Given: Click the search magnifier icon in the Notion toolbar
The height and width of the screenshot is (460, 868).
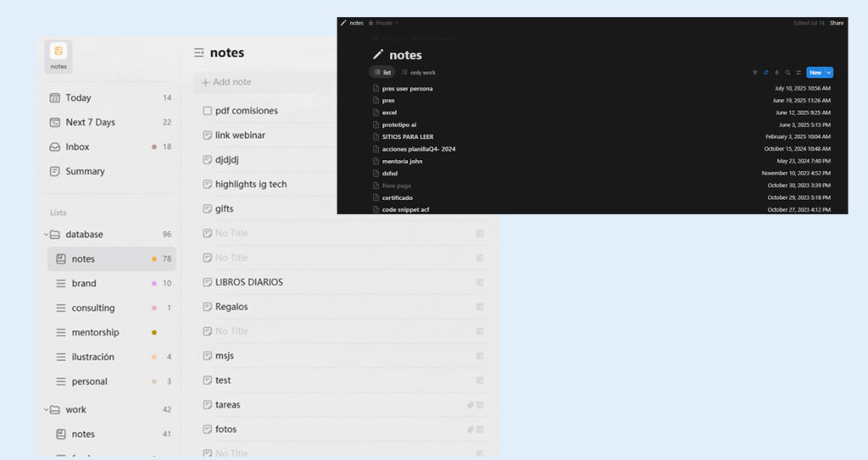Looking at the screenshot, I should pyautogui.click(x=787, y=73).
